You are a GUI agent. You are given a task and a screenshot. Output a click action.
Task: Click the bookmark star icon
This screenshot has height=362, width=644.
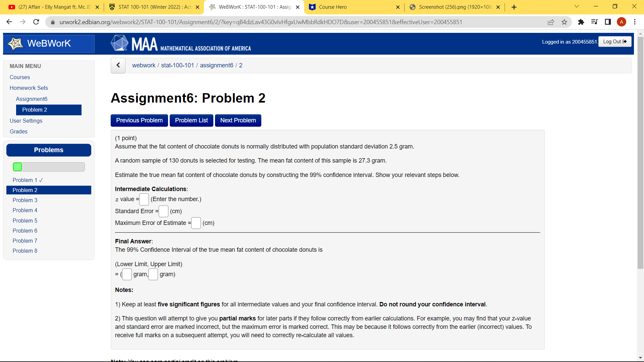pyautogui.click(x=564, y=22)
